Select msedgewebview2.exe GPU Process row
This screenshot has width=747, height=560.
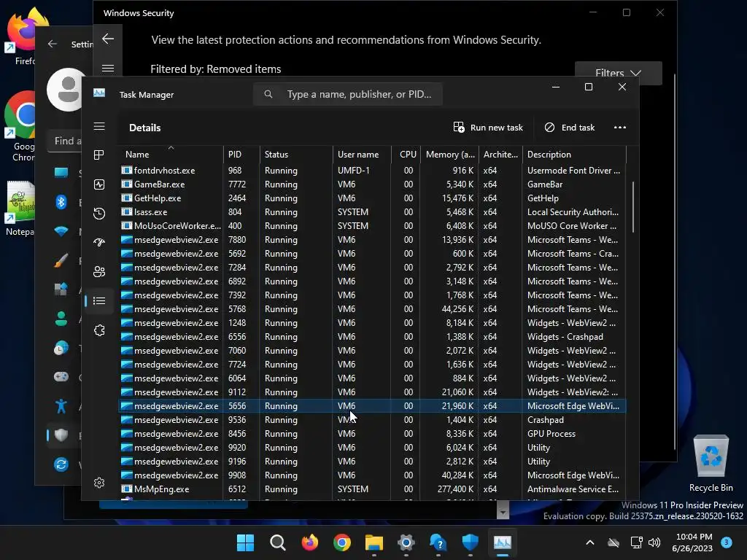(371, 434)
